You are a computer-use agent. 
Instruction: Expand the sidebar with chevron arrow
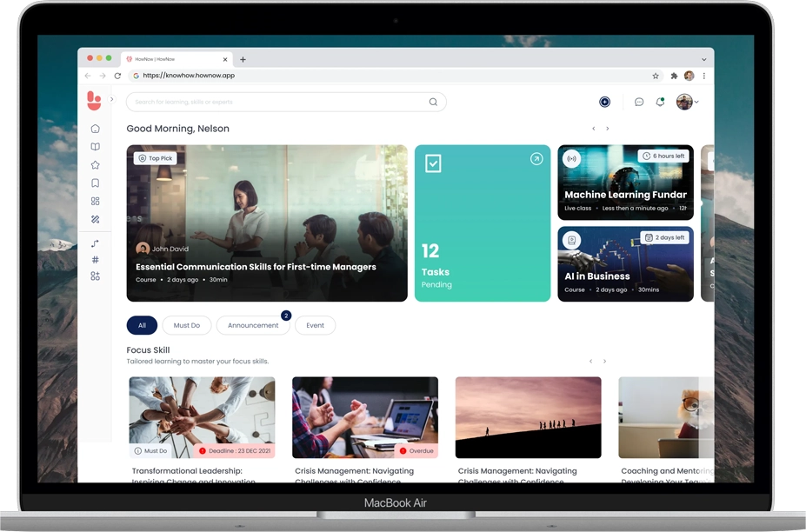111,99
